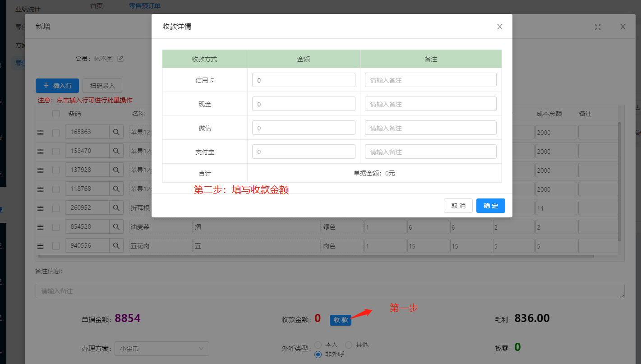Focus the 微信 amount field
This screenshot has height=364, width=641.
point(304,128)
